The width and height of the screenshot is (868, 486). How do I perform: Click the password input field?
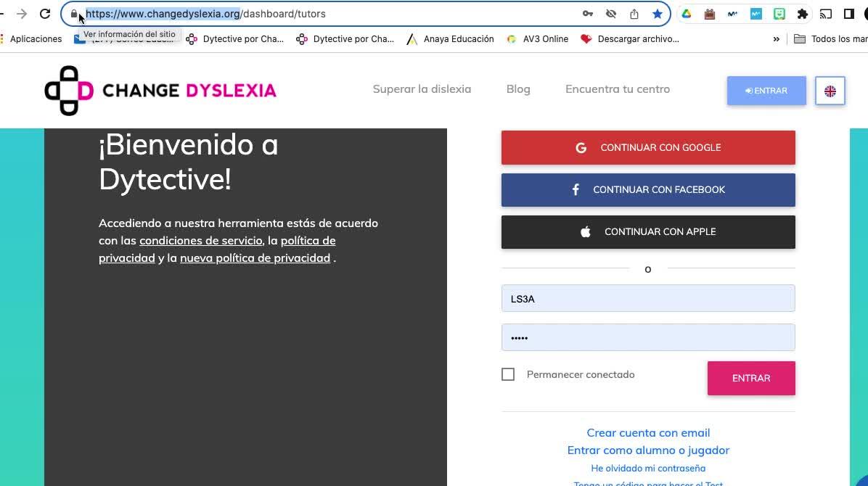pos(648,337)
